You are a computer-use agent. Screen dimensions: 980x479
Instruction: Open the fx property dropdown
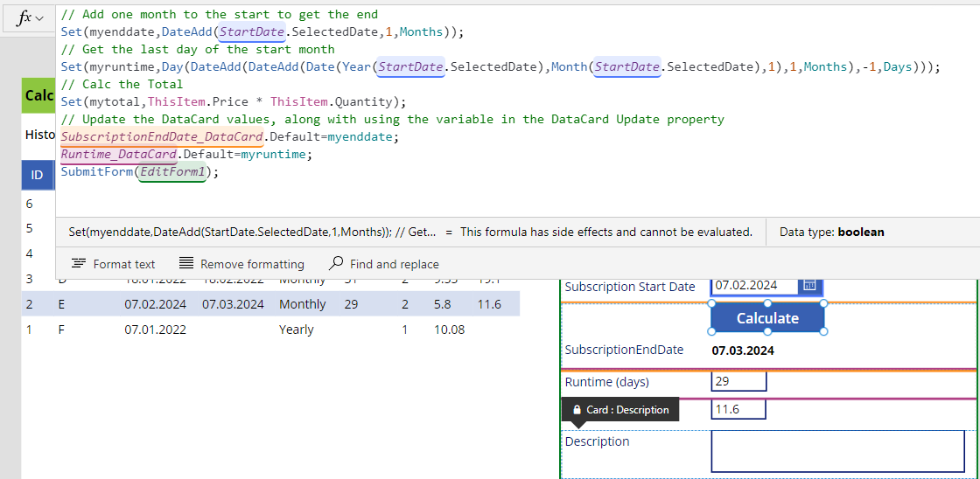(30, 17)
